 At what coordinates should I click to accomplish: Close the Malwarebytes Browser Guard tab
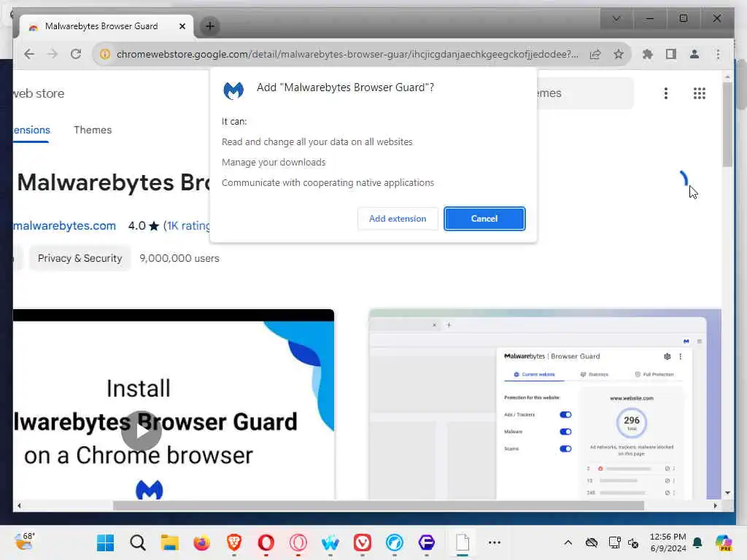coord(182,26)
